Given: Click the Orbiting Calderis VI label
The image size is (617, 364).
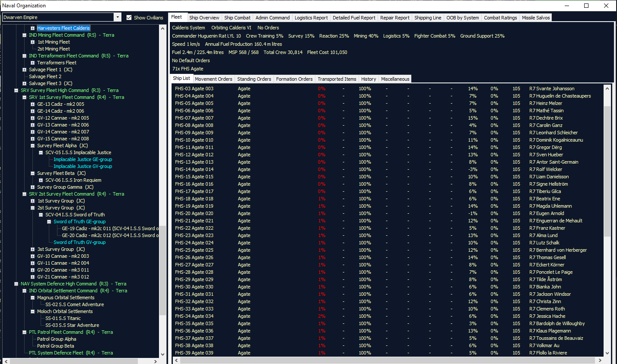Looking at the screenshot, I should pyautogui.click(x=231, y=28).
